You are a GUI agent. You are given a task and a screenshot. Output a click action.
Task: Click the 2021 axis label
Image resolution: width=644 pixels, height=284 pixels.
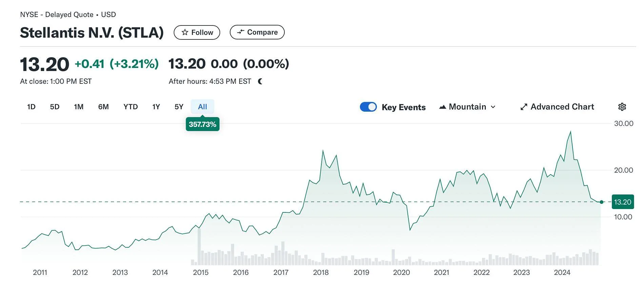pos(441,272)
